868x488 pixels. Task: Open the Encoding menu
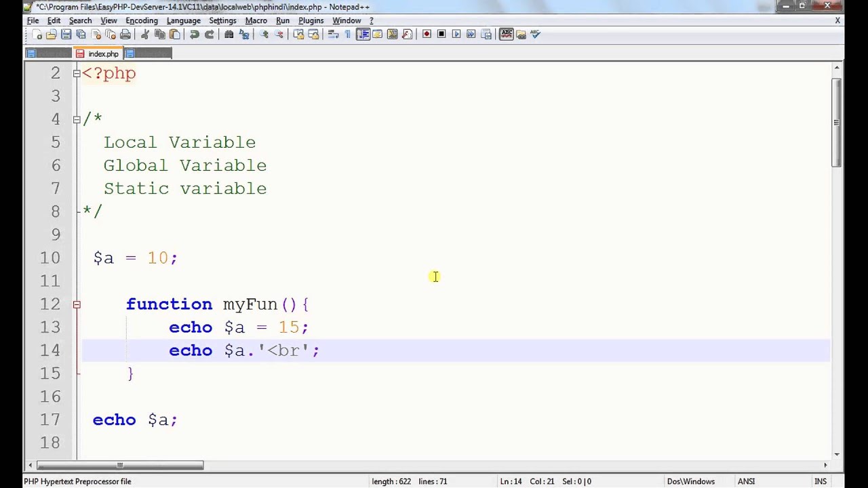coord(142,20)
